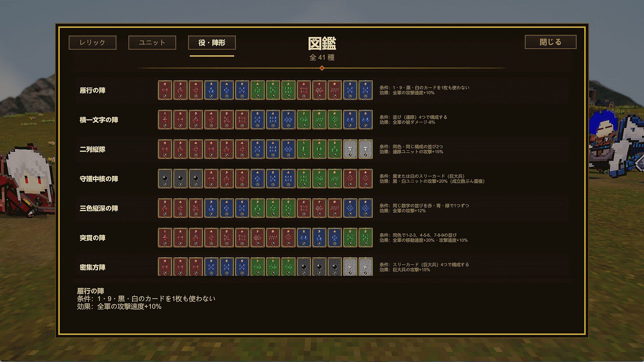Select the 役・陣形 tab
The width and height of the screenshot is (644, 362).
pyautogui.click(x=212, y=43)
